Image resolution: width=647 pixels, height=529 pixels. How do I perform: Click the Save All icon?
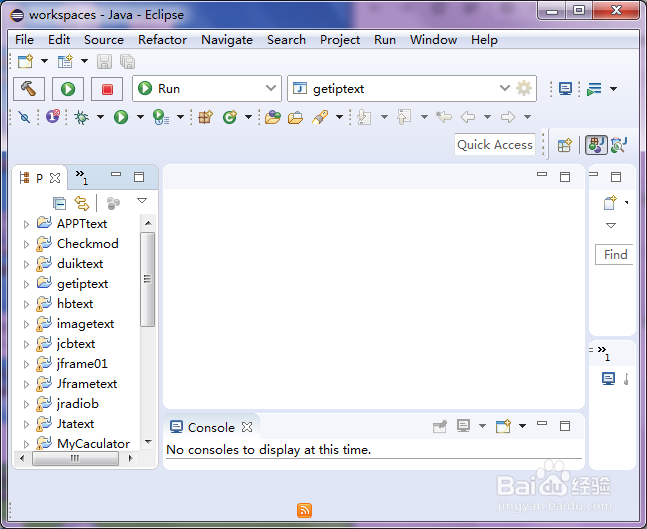128,61
